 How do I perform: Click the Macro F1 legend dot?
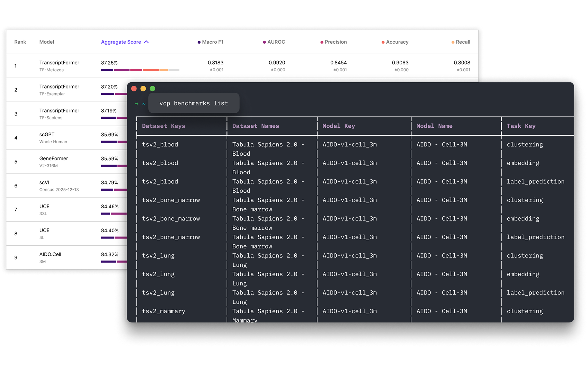(198, 42)
